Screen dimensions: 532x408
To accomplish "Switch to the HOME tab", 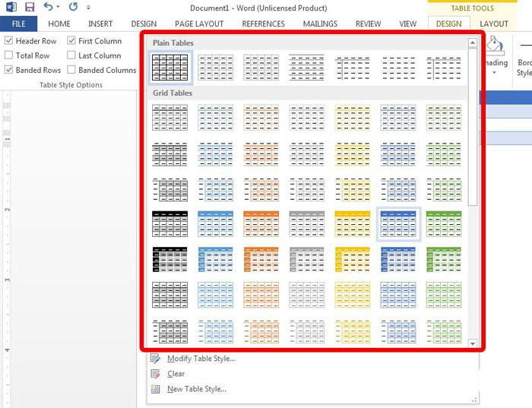I will [59, 24].
